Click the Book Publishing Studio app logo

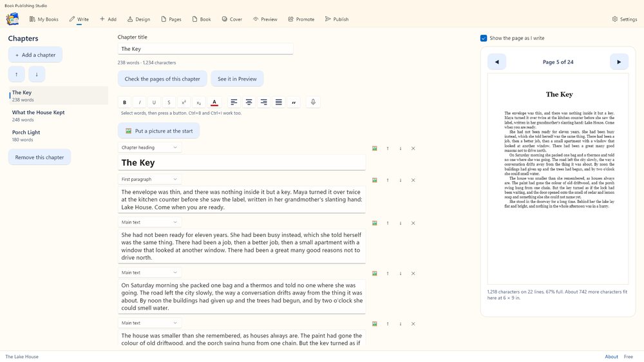pos(13,19)
